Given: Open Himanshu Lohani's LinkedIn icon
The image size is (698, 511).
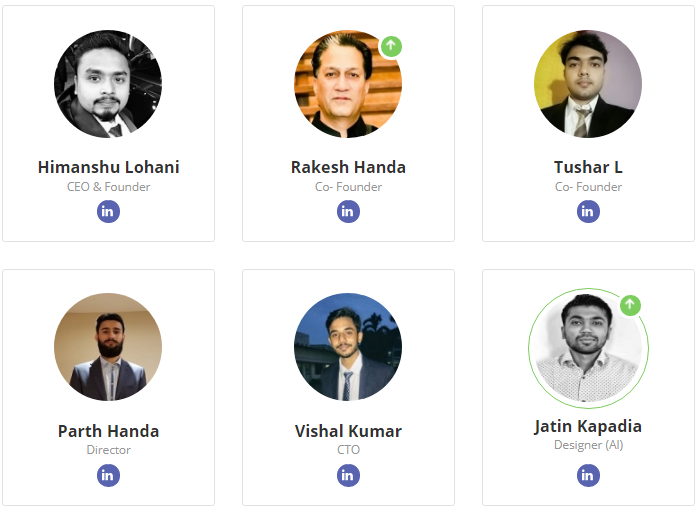Looking at the screenshot, I should tap(108, 212).
